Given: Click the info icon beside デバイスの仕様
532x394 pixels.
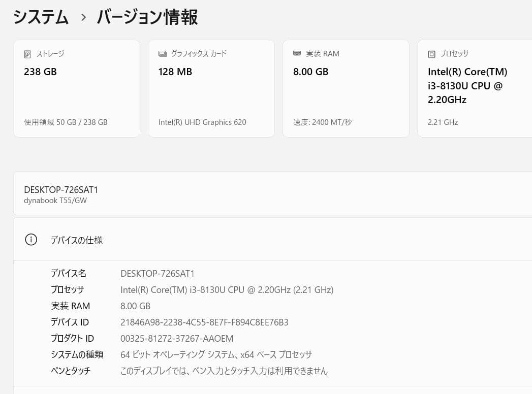Looking at the screenshot, I should click(x=31, y=239).
